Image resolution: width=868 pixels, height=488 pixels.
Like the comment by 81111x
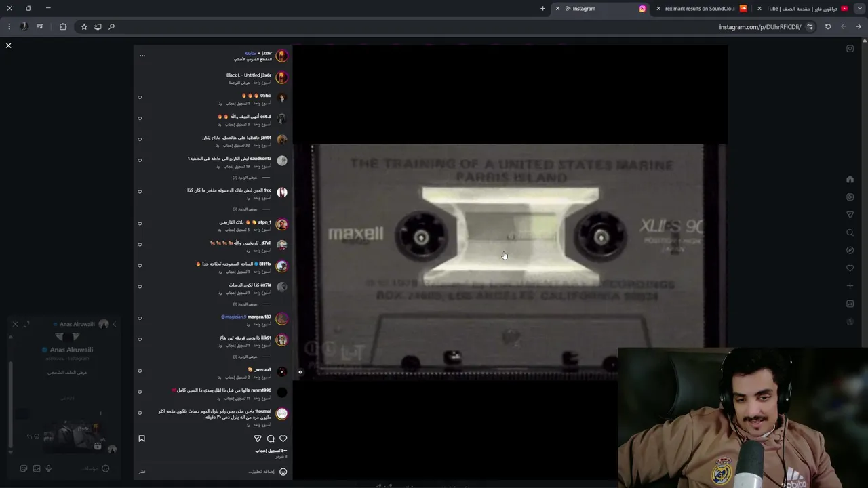[x=140, y=266]
